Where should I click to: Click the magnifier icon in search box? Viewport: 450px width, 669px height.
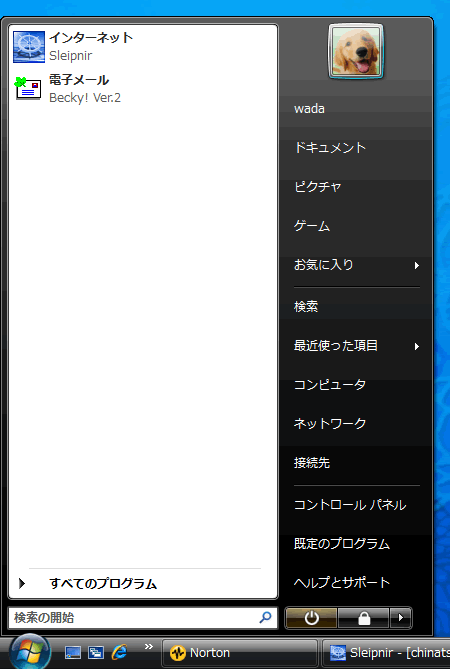click(265, 617)
